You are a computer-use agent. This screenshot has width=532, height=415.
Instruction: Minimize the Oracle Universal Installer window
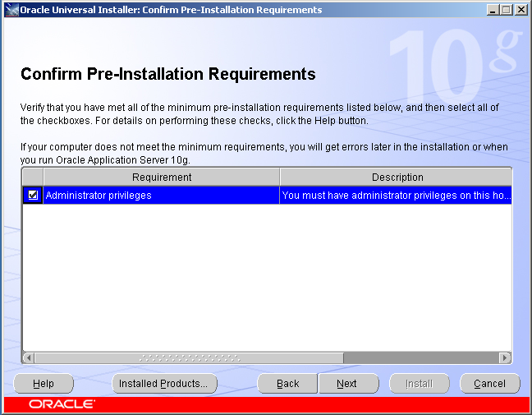(x=493, y=10)
